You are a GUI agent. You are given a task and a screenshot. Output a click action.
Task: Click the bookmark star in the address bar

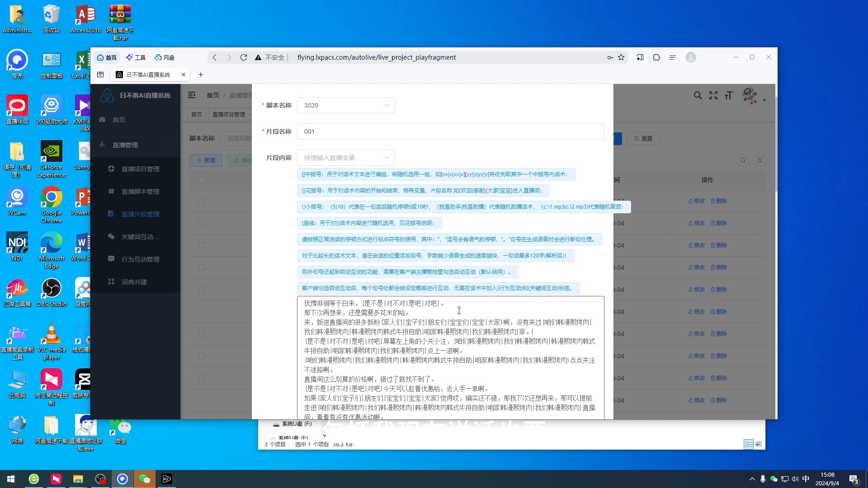click(621, 57)
